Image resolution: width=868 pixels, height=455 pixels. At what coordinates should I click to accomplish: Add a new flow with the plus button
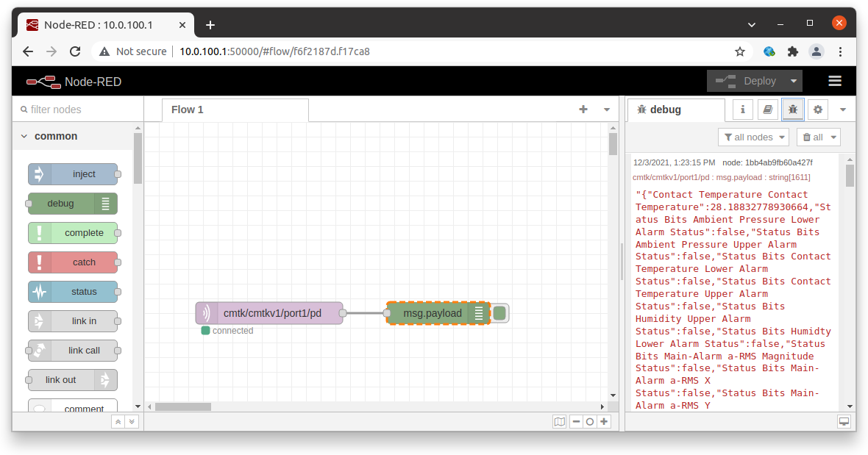click(583, 109)
